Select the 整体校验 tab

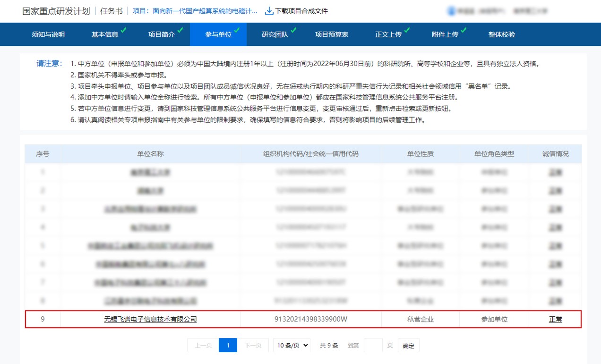click(502, 34)
